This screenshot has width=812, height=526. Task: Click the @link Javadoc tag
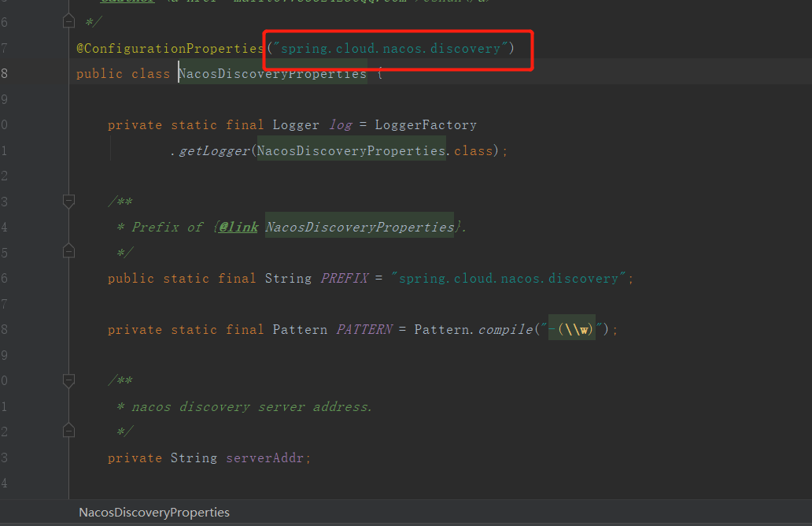tap(238, 227)
